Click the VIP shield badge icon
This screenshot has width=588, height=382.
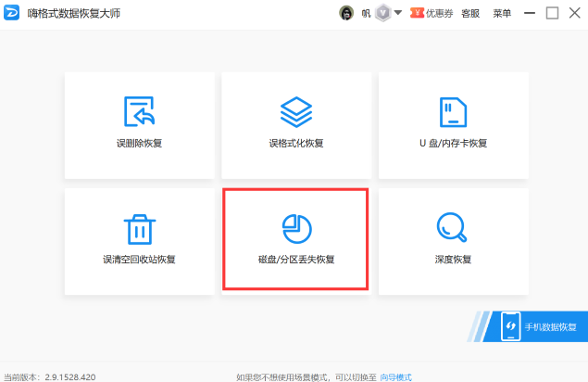click(x=382, y=13)
